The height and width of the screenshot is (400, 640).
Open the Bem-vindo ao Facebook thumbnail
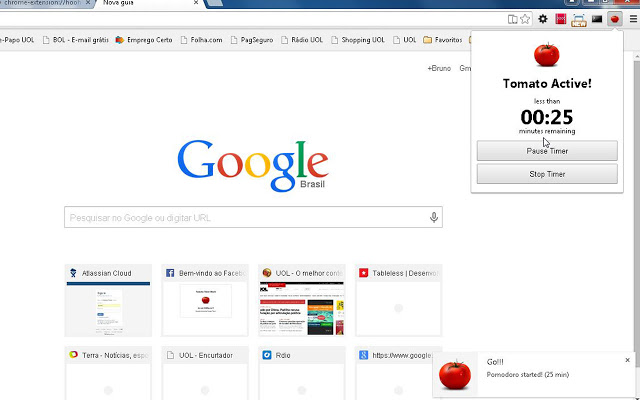(x=205, y=300)
